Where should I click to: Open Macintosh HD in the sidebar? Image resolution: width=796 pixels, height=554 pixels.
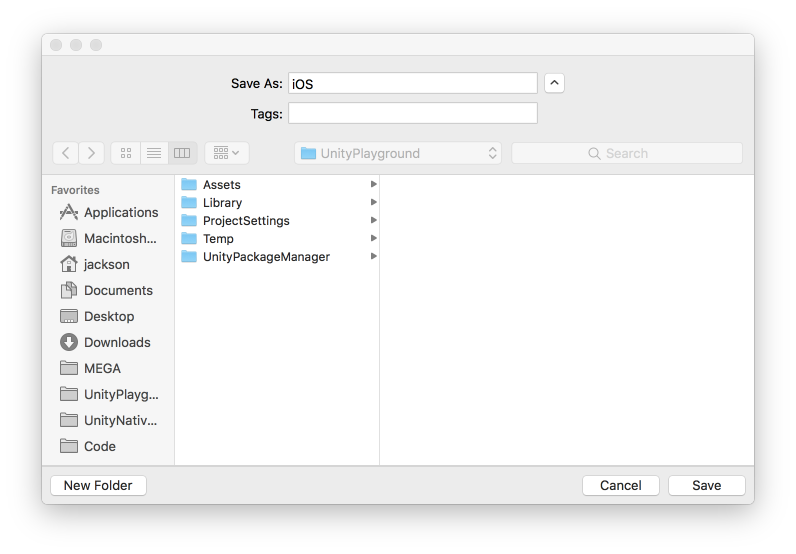(x=109, y=238)
